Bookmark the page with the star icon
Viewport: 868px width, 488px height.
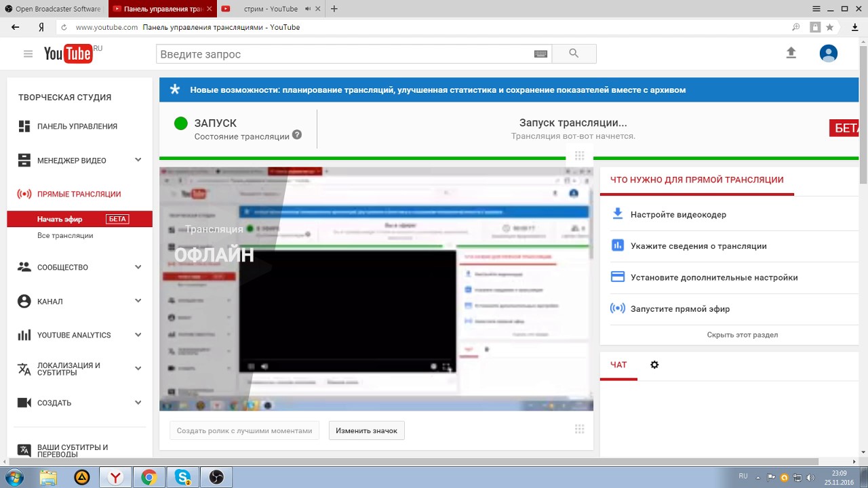829,27
